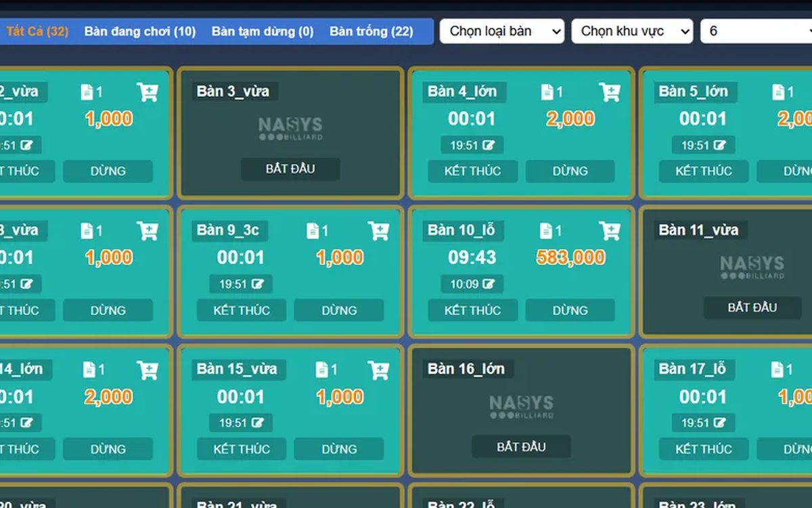Edit the 10:09 start time on Bàn 10_lỗ
812x508 pixels.
point(489,284)
